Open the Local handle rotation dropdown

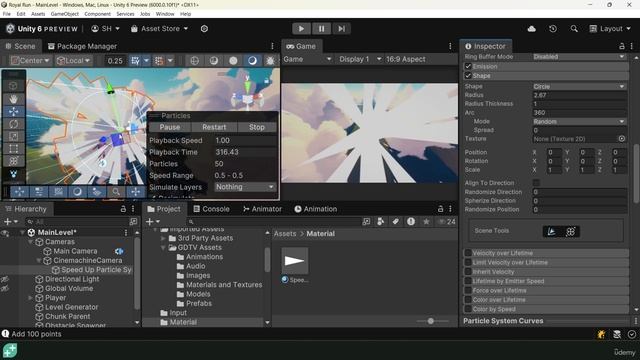coord(74,61)
